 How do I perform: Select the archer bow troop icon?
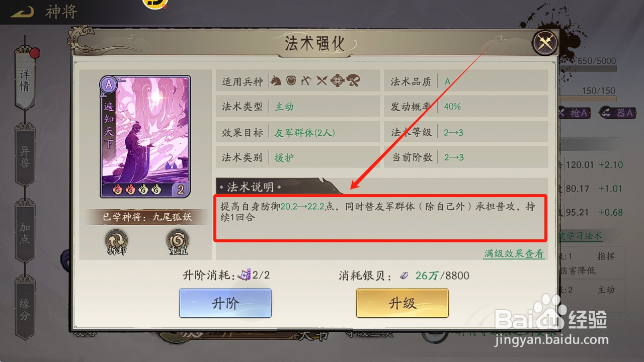click(x=306, y=80)
